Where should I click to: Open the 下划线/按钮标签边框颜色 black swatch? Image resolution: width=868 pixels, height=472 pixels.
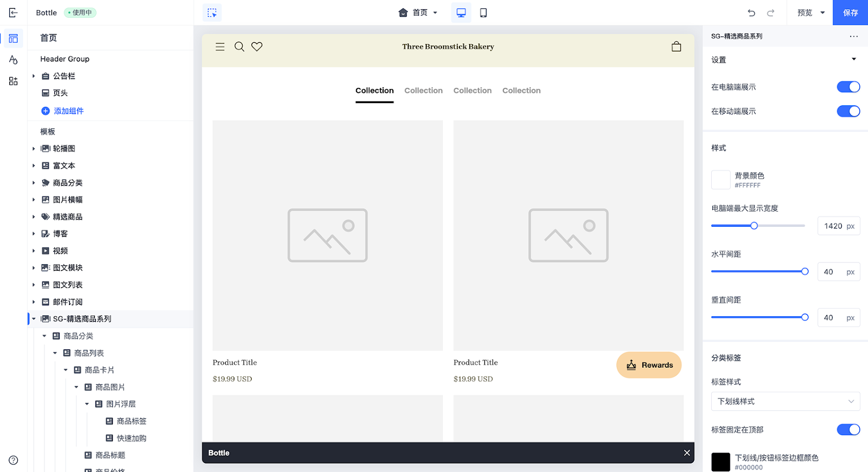pyautogui.click(x=720, y=462)
